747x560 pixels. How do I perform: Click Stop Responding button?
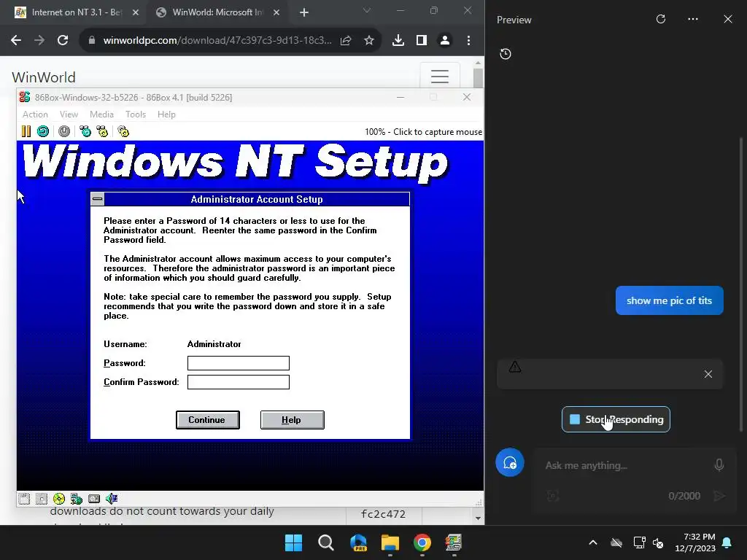pos(616,419)
